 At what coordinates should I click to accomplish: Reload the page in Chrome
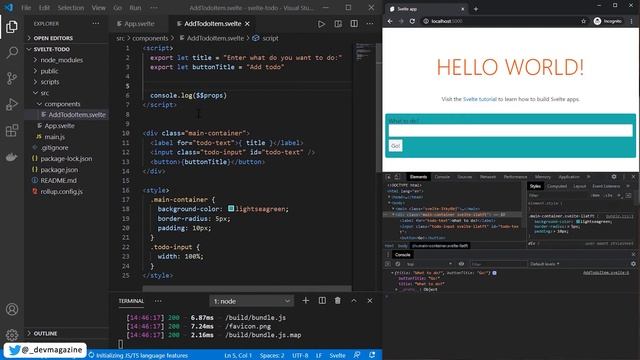coord(412,21)
